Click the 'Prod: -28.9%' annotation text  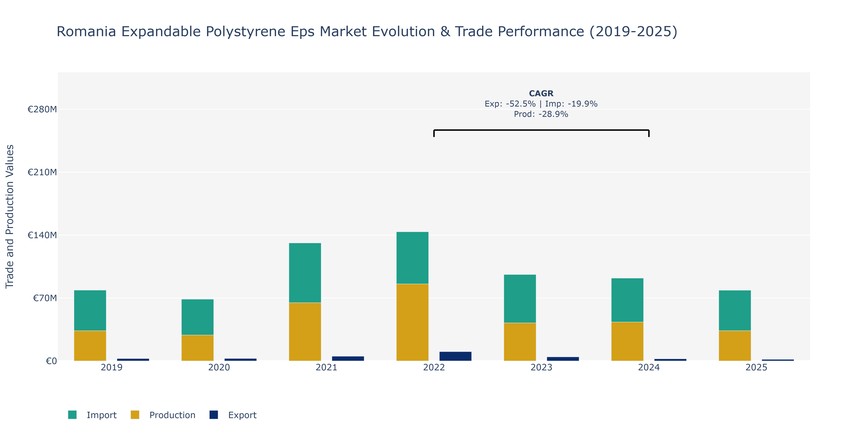pyautogui.click(x=541, y=114)
